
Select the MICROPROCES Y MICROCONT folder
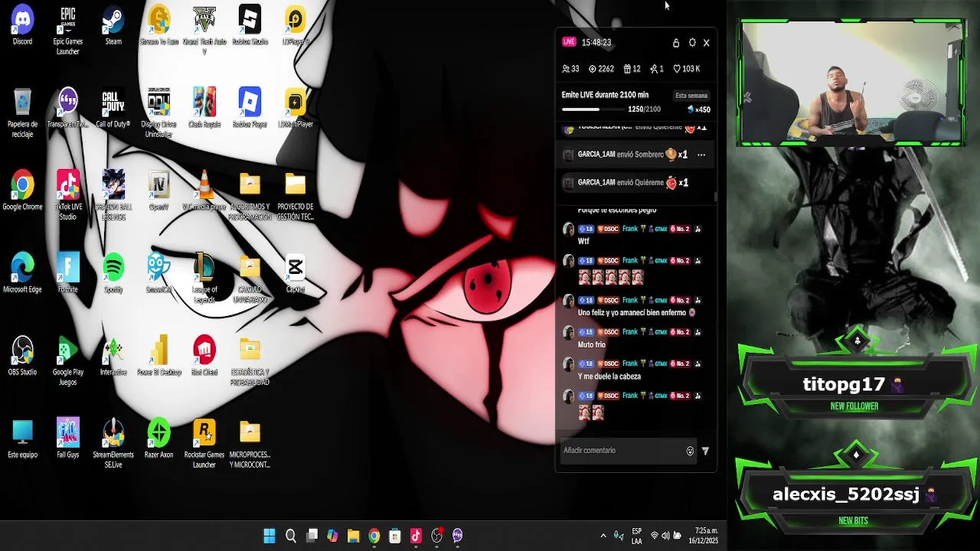250,444
